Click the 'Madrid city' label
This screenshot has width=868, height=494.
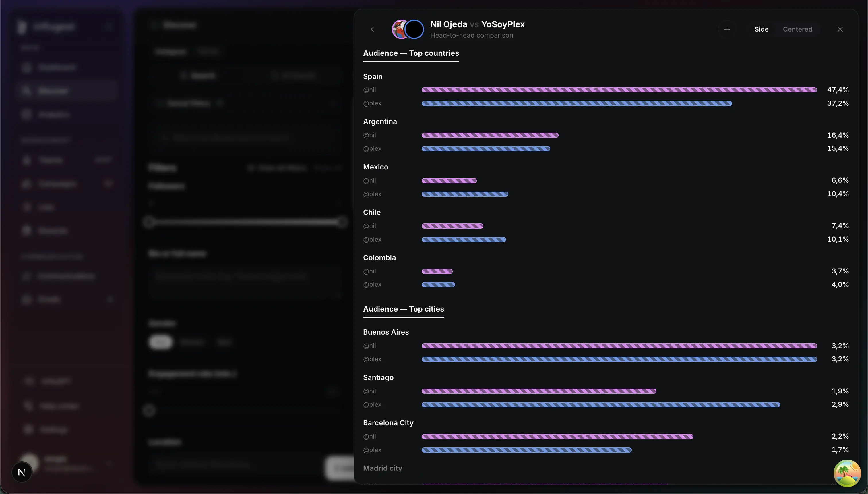click(x=382, y=468)
